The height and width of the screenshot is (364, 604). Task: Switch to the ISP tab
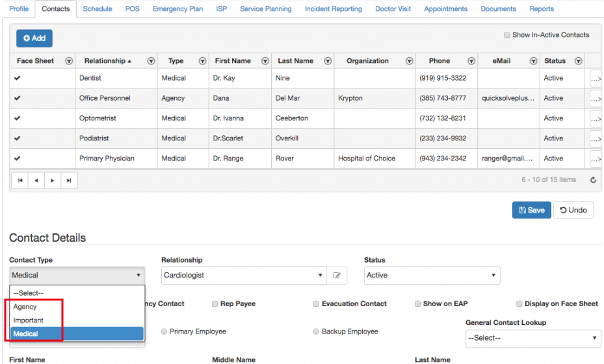[221, 8]
